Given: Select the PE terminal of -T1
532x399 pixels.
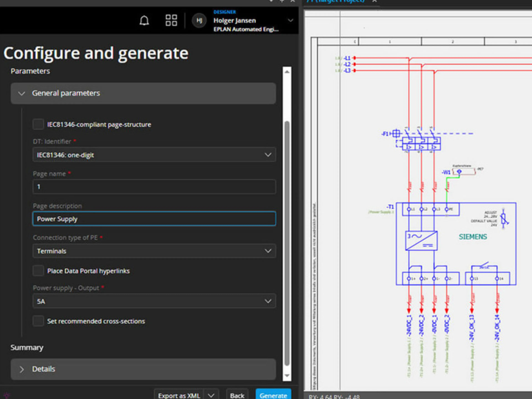Looking at the screenshot, I should click(447, 209).
